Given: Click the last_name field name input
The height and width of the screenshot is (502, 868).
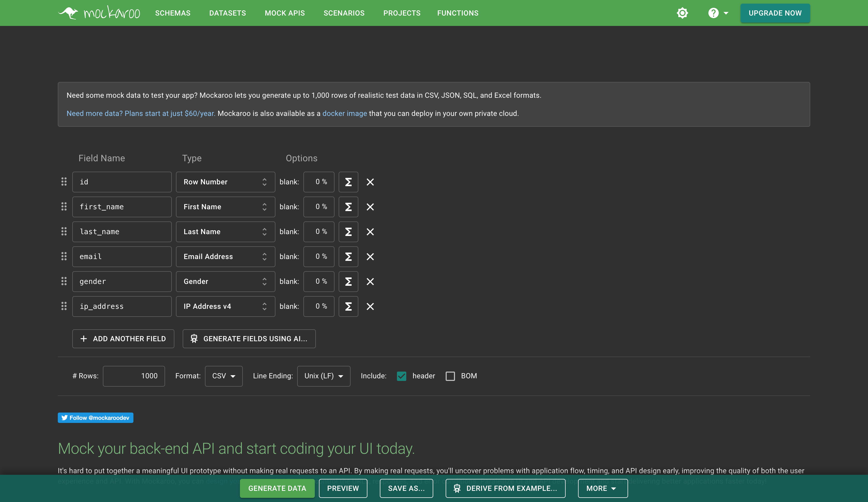Looking at the screenshot, I should 122,231.
